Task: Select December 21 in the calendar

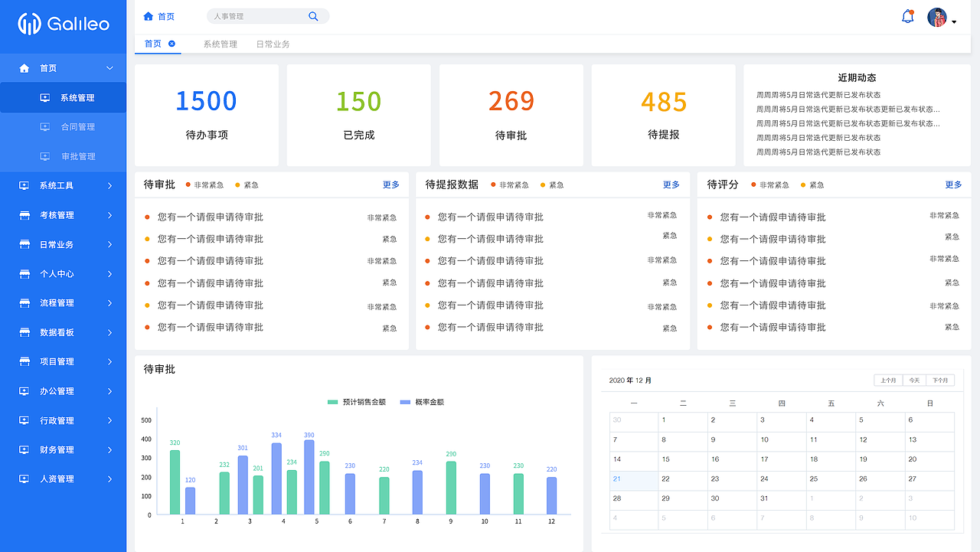Action: click(x=634, y=481)
